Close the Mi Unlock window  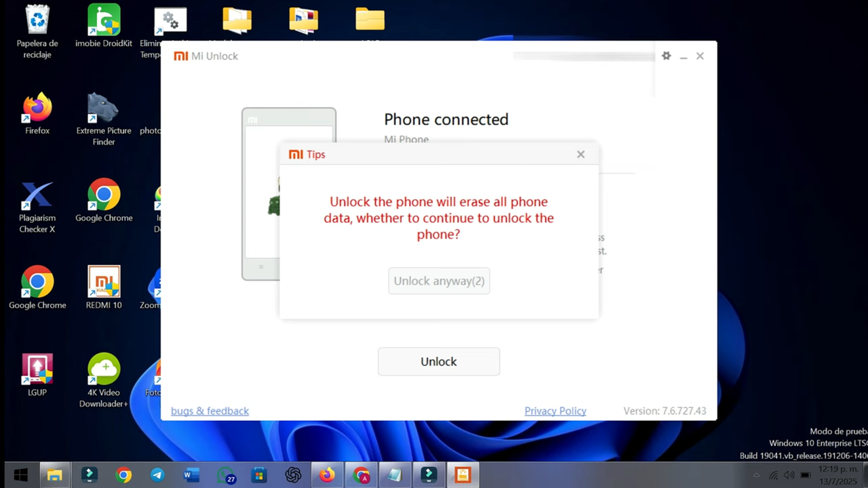tap(700, 56)
